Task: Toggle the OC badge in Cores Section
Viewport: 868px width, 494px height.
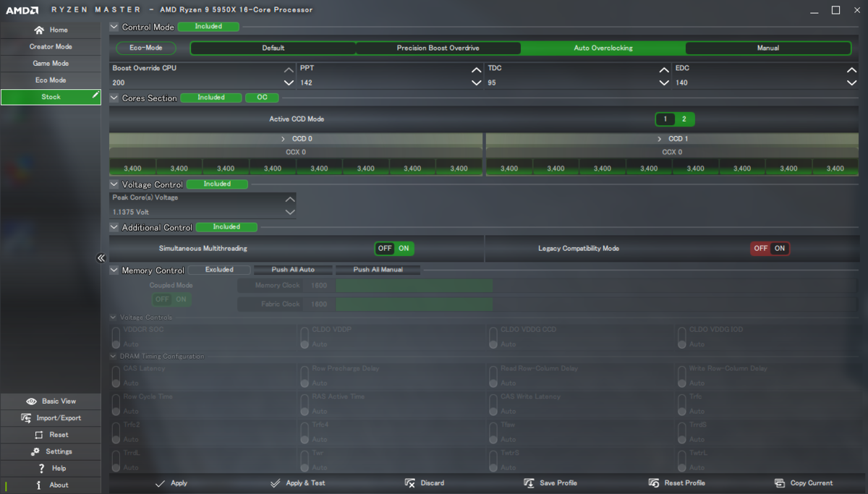Action: (262, 98)
